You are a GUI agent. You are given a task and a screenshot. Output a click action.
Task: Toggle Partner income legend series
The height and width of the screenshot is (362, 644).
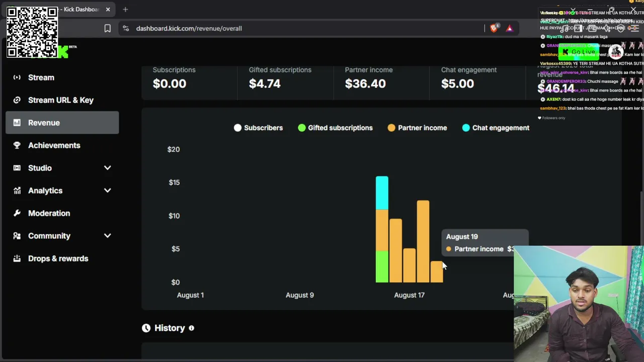pyautogui.click(x=417, y=128)
